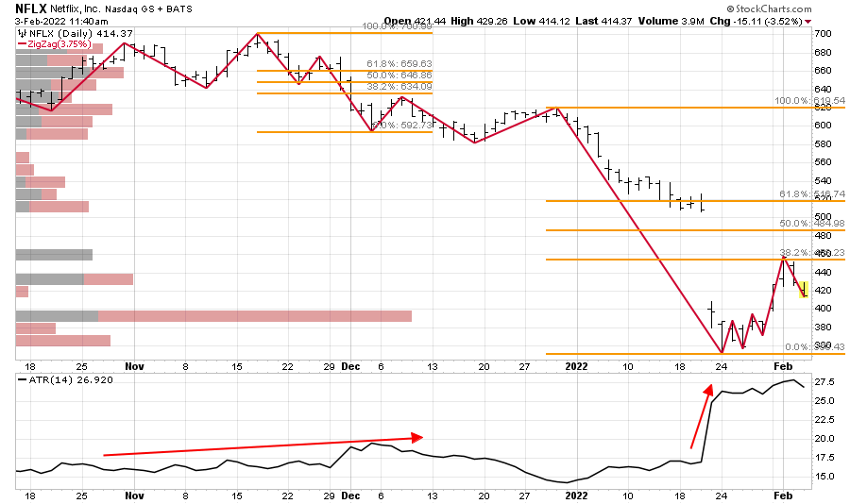Click Fibonacci label 61.8%: 659.63
This screenshot has width=850, height=504.
click(399, 64)
